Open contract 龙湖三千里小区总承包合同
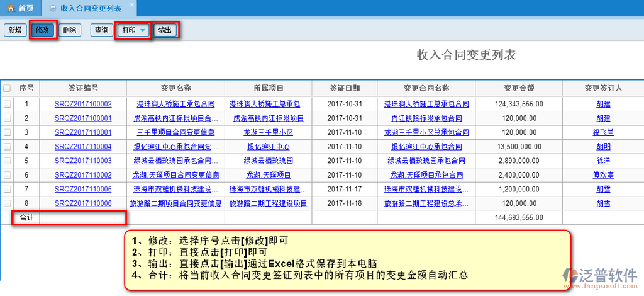Viewport: 644px width, 296px height. [426, 132]
